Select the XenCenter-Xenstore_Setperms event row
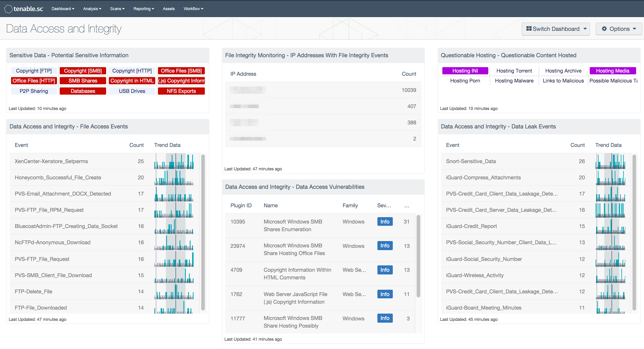The width and height of the screenshot is (644, 349). pyautogui.click(x=105, y=161)
